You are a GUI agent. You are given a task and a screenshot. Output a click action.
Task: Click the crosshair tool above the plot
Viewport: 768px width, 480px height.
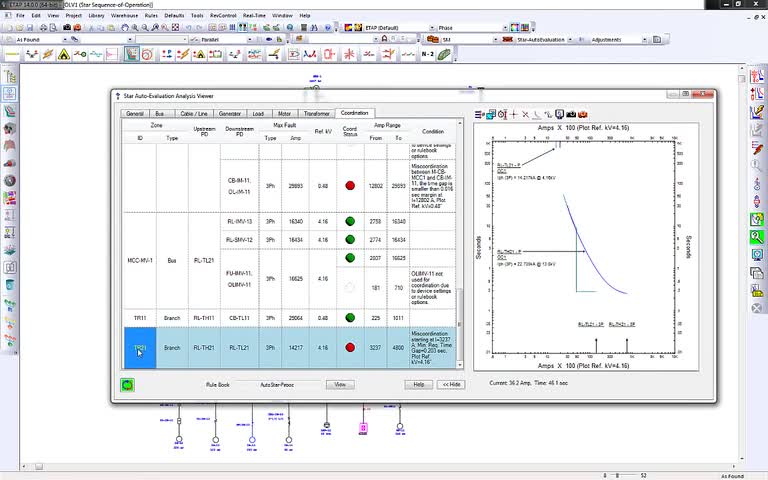point(514,115)
